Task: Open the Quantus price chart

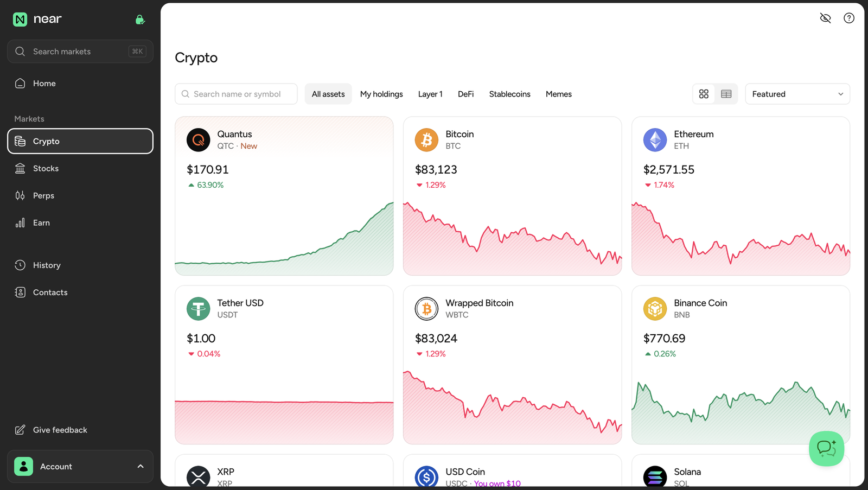Action: pyautogui.click(x=284, y=238)
